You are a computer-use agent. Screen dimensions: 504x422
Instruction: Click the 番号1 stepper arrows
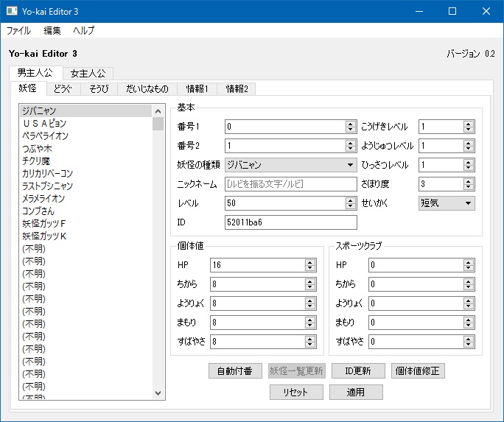(x=351, y=127)
